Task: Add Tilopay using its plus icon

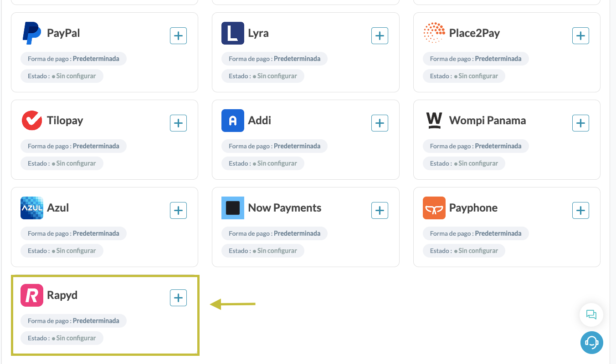Action: [x=178, y=123]
